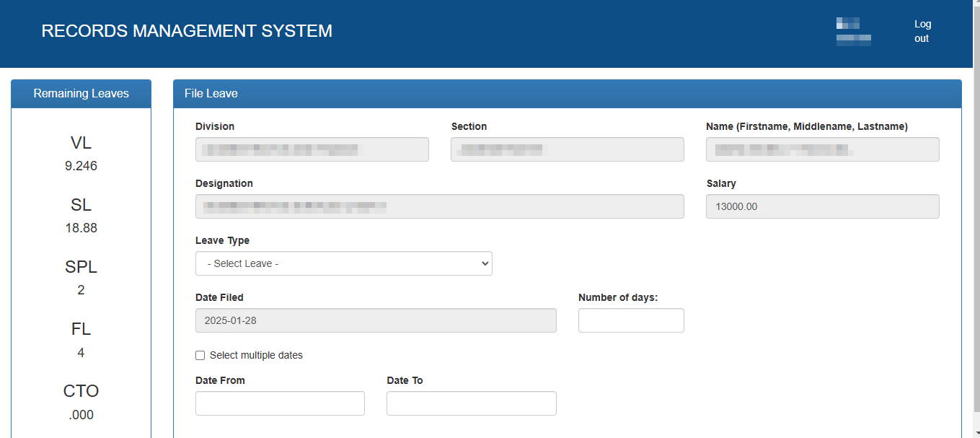Click the Section field
Screen dimensions: 980x438
click(x=567, y=149)
